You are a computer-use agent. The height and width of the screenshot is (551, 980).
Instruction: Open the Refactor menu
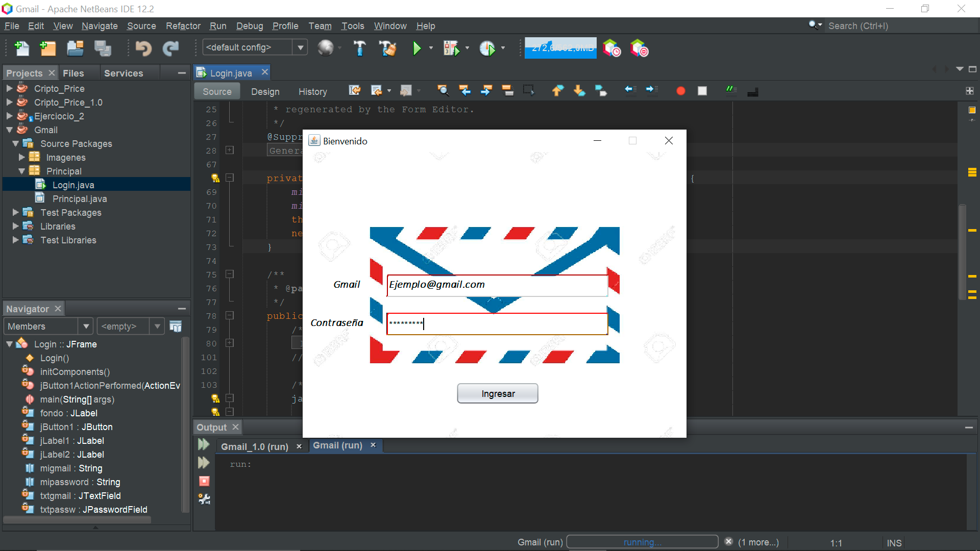pyautogui.click(x=183, y=26)
